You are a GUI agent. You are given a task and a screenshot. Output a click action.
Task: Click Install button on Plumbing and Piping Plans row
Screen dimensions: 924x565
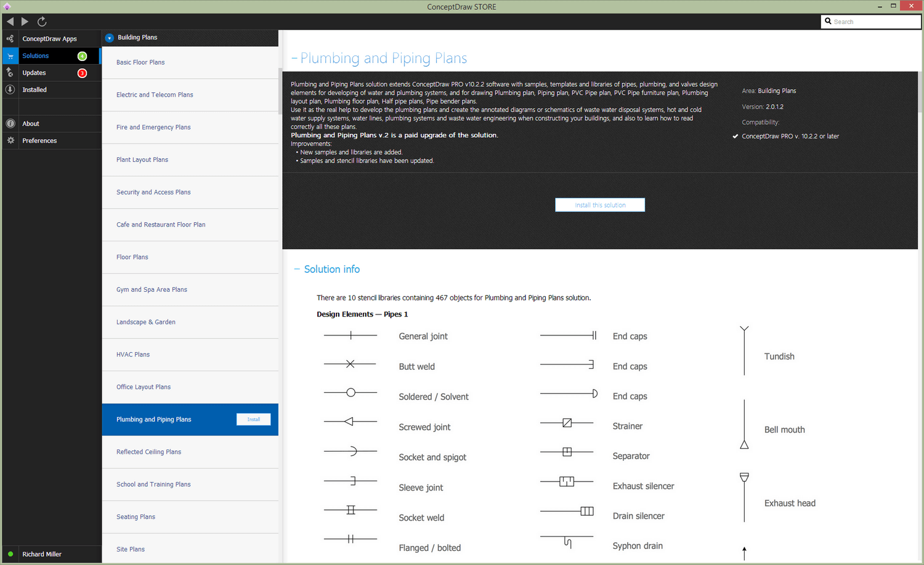[254, 419]
